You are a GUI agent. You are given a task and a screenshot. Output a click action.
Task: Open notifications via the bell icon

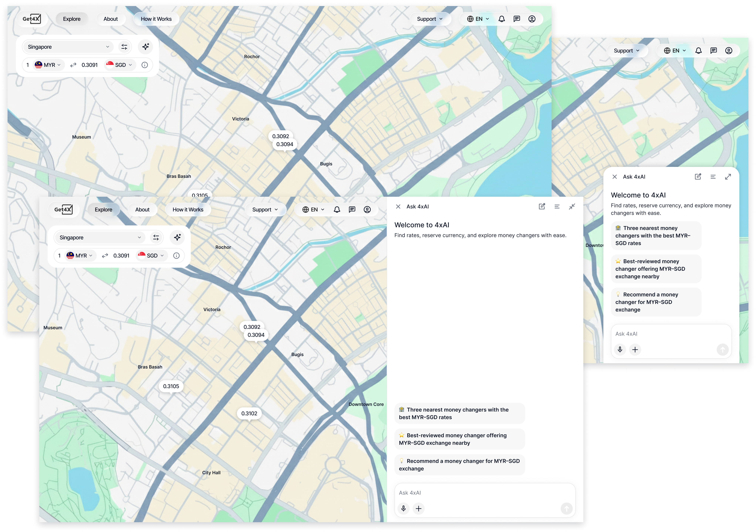coord(337,209)
